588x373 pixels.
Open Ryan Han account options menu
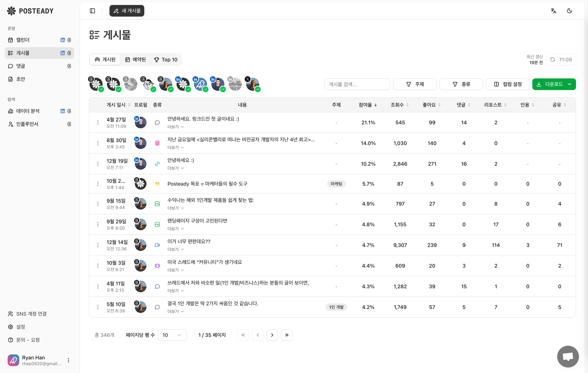[x=69, y=360]
